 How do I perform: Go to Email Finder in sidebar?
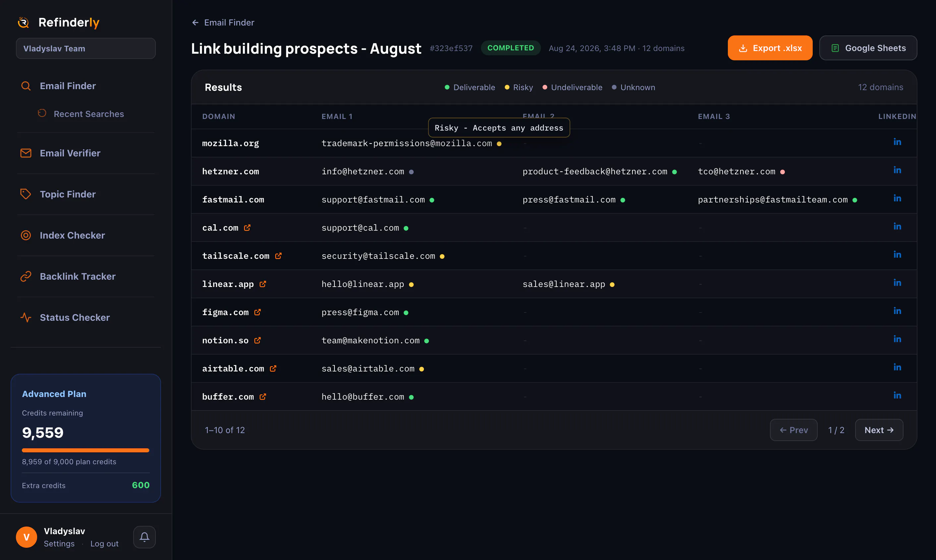(68, 86)
